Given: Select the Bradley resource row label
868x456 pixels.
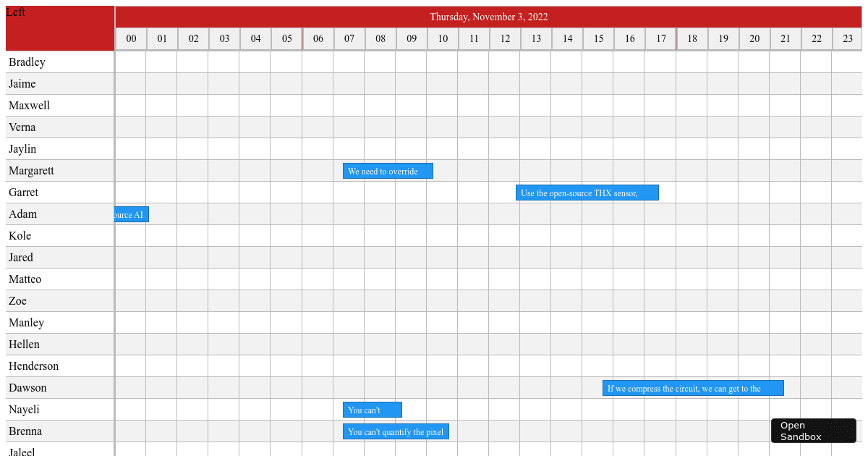Looking at the screenshot, I should coord(60,62).
